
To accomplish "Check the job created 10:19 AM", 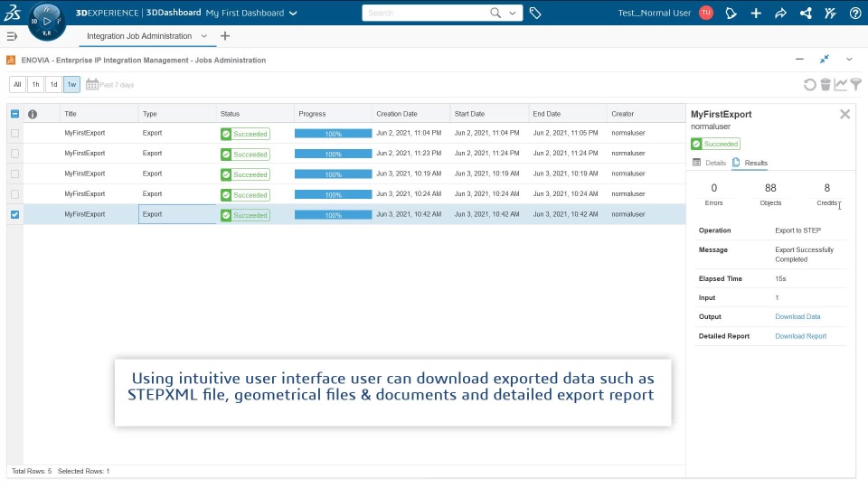I will (x=15, y=174).
